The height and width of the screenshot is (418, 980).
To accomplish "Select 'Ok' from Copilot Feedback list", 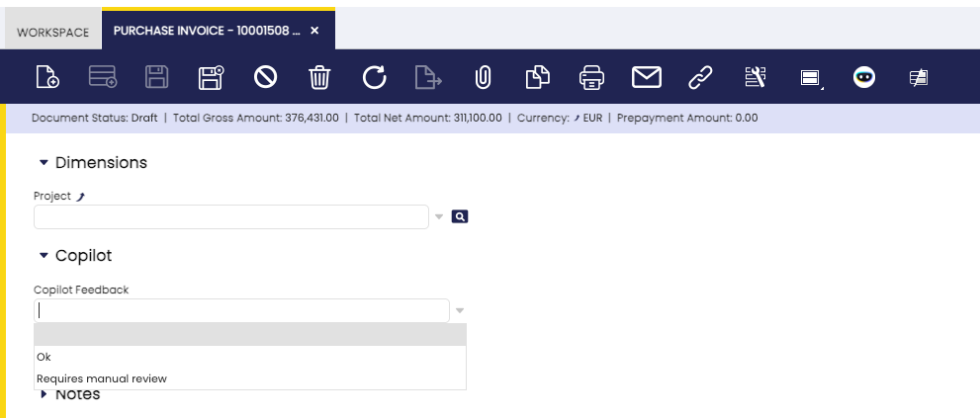I will [x=45, y=357].
